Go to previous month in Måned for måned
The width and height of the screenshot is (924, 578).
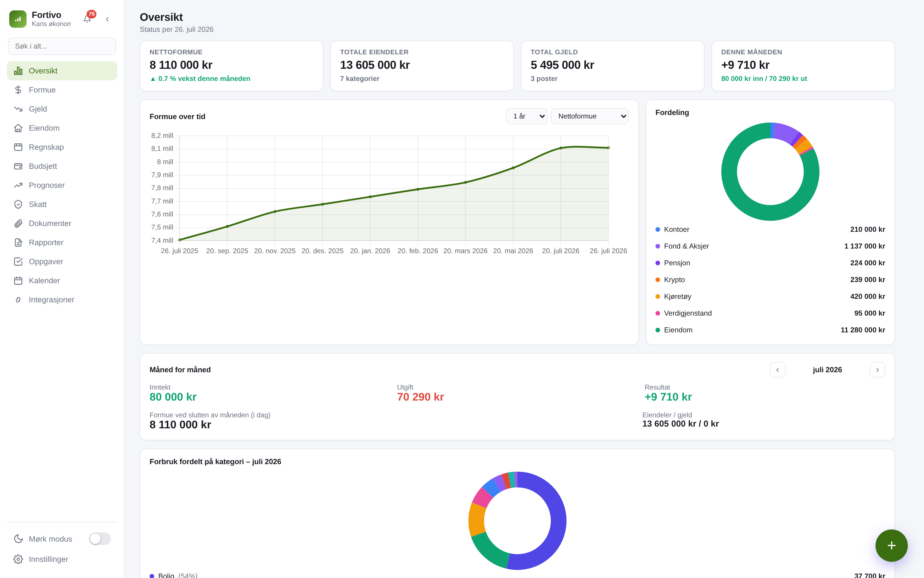[777, 370]
